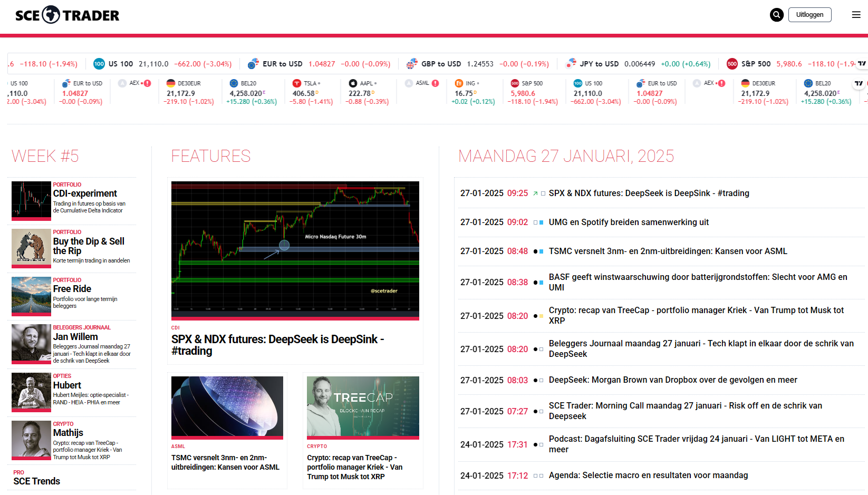
Task: Click WEEK #5 heading
Action: [x=45, y=156]
